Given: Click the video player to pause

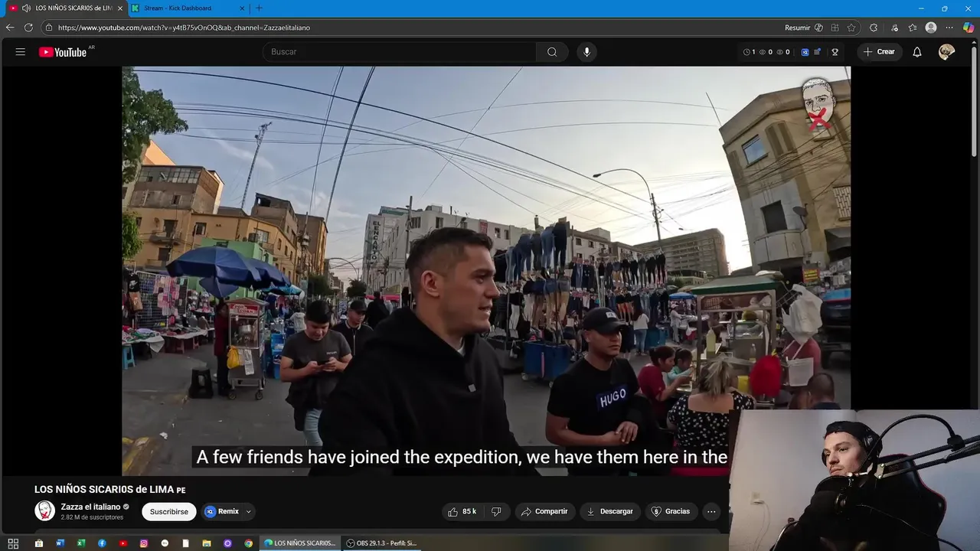Looking at the screenshot, I should point(486,271).
